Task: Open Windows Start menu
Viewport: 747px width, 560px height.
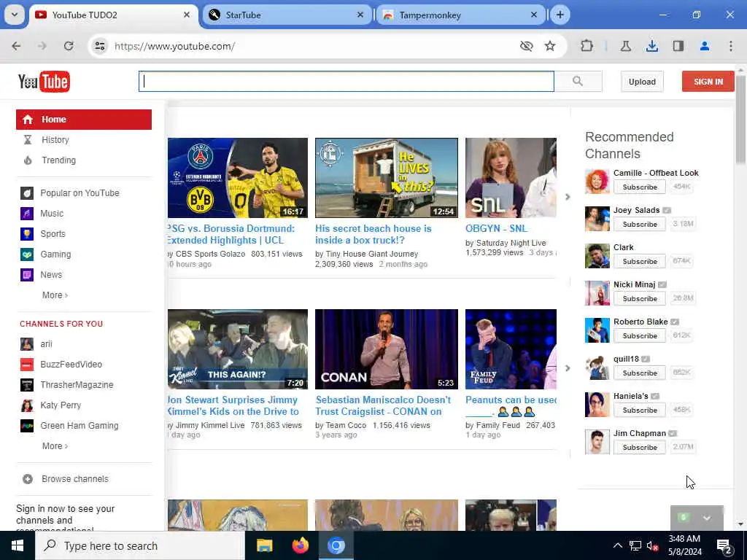Action: tap(18, 545)
